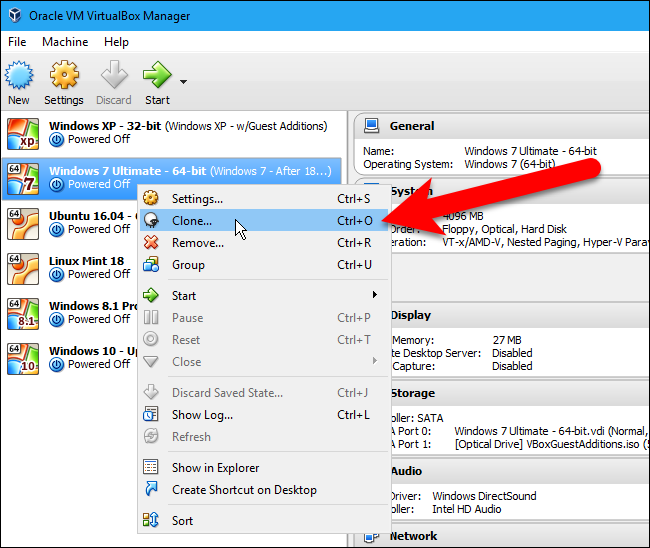Viewport: 650px width, 548px height.
Task: Click the red X Remove icon
Action: [x=151, y=242]
